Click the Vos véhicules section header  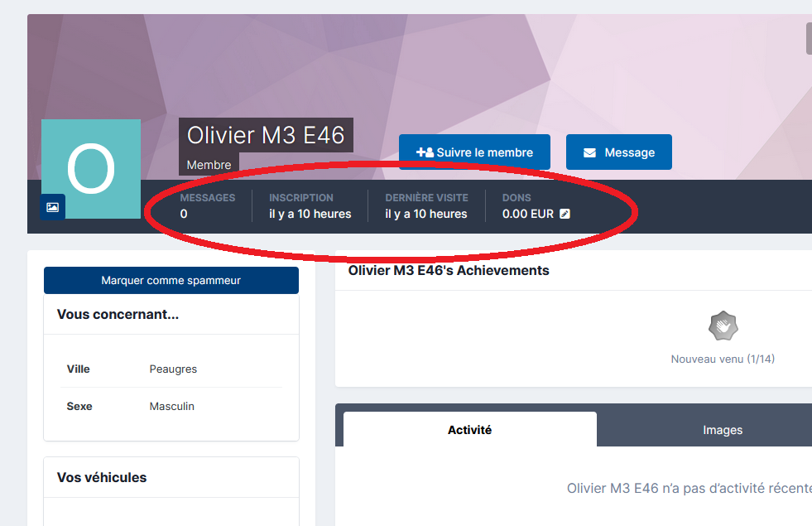[x=102, y=477]
